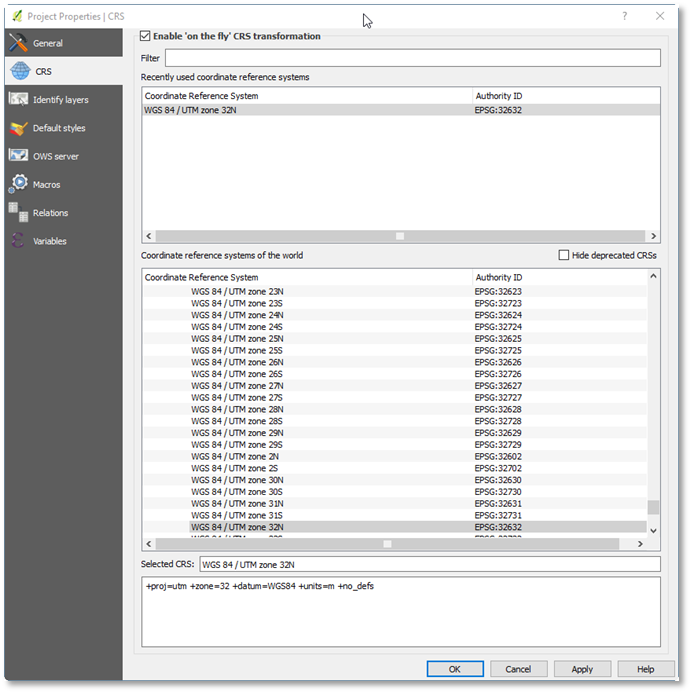Screen dimensions: 691x693
Task: Select WGS 84 / UTM zone 23N entry
Action: [237, 292]
